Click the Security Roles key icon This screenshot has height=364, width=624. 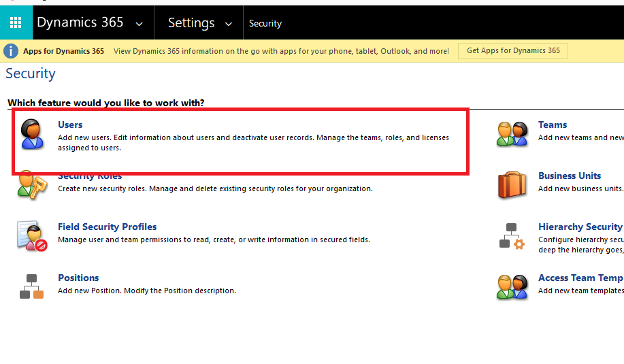[32, 186]
